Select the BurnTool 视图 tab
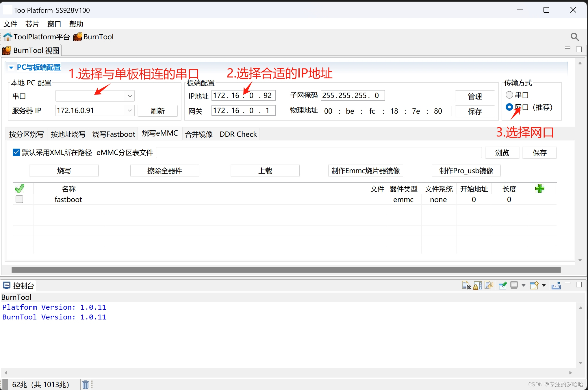588x390 pixels. (31, 50)
